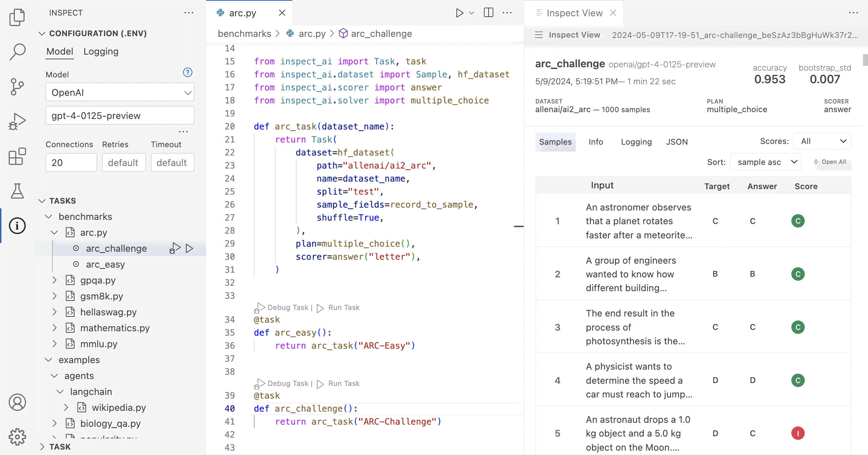868x455 pixels.
Task: Click the Logging tab under Configuration
Action: pos(101,51)
